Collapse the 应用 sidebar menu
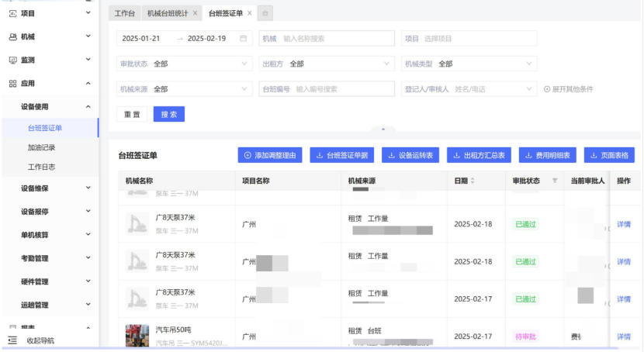This screenshot has width=644, height=352. (x=88, y=83)
